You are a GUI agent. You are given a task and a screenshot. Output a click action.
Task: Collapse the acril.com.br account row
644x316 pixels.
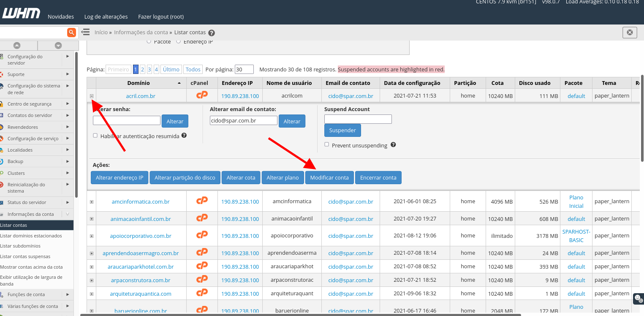pyautogui.click(x=92, y=96)
